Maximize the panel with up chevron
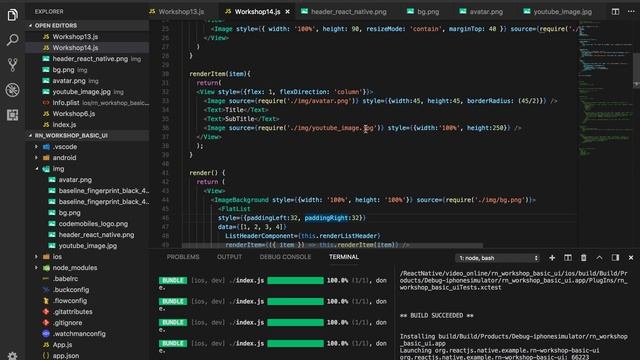Screen dimensions: 640x360 [599, 258]
